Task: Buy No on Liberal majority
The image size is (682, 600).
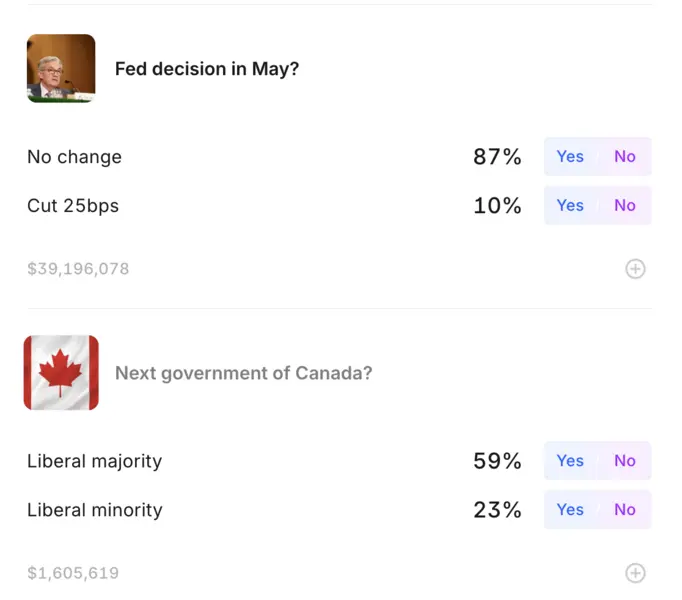Action: (x=625, y=461)
